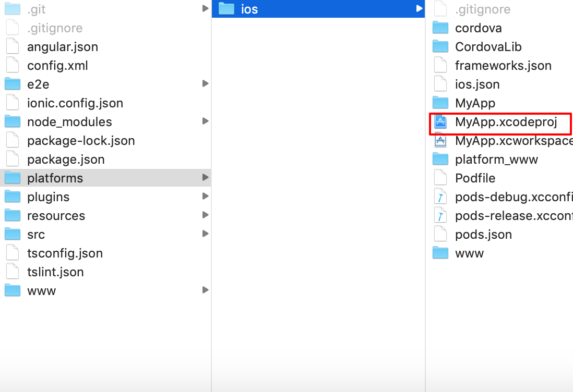This screenshot has width=573, height=392.
Task: Click the config.xml file icon
Action: coord(13,65)
